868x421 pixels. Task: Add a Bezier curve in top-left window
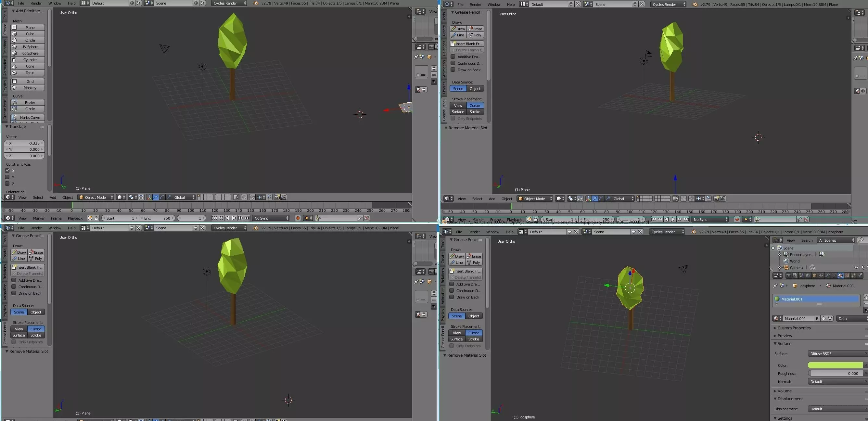coord(28,102)
